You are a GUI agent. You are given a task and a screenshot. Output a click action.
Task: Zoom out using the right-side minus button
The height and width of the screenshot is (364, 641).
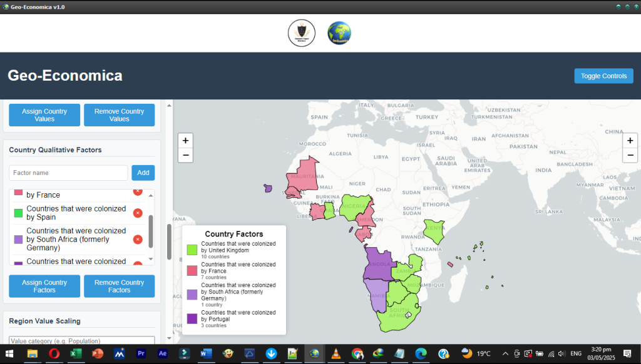tap(630, 155)
